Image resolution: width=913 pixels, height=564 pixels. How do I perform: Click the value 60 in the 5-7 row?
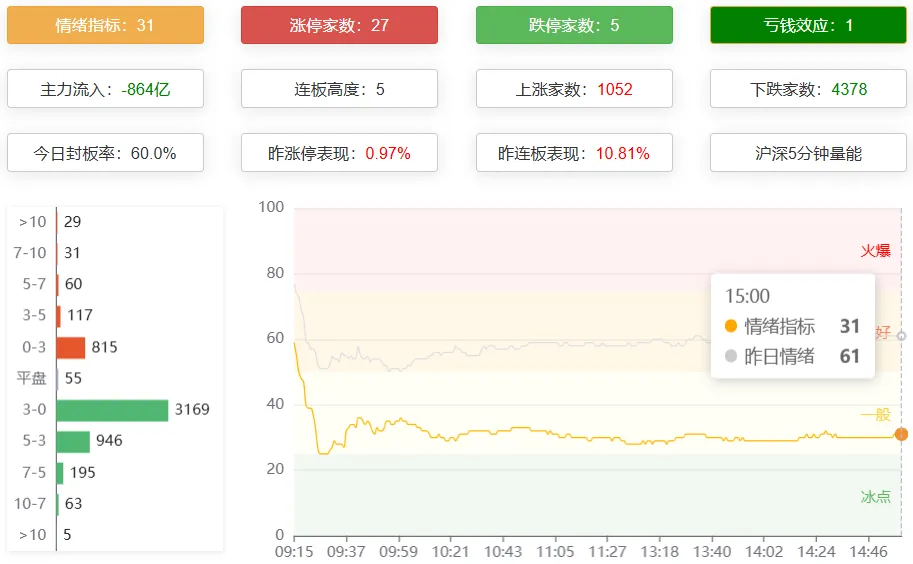tap(73, 284)
